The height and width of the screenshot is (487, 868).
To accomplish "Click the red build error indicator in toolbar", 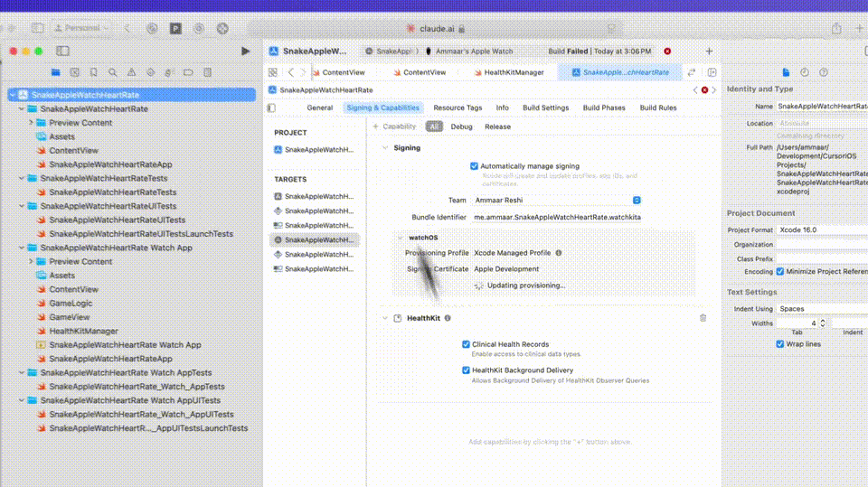I will (667, 51).
